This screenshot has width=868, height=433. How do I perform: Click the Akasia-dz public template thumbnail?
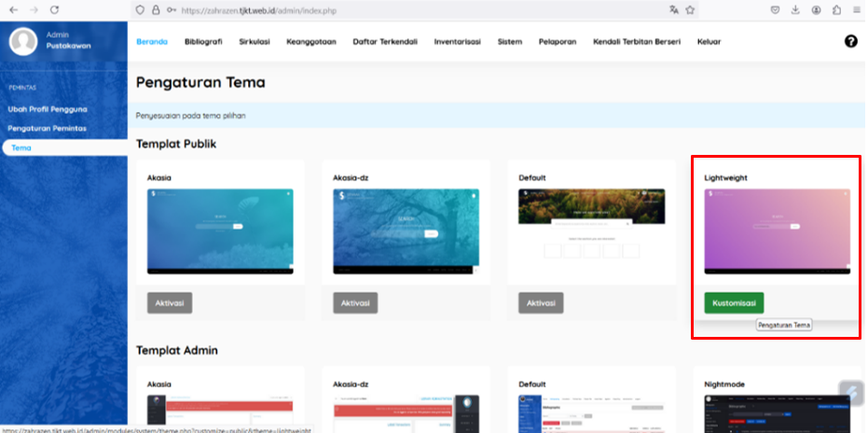tap(406, 230)
